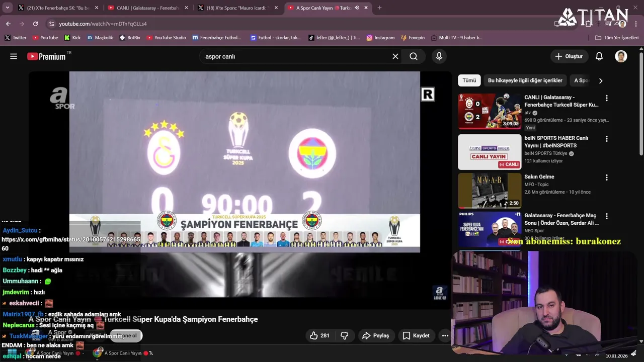This screenshot has width=644, height=362.
Task: Open the Kick bookmark
Action: [x=72, y=38]
